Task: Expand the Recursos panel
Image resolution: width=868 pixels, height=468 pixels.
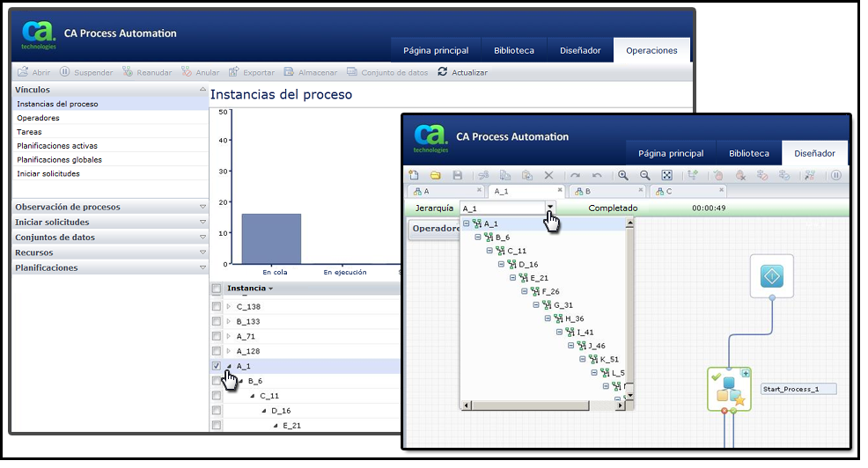Action: (202, 252)
